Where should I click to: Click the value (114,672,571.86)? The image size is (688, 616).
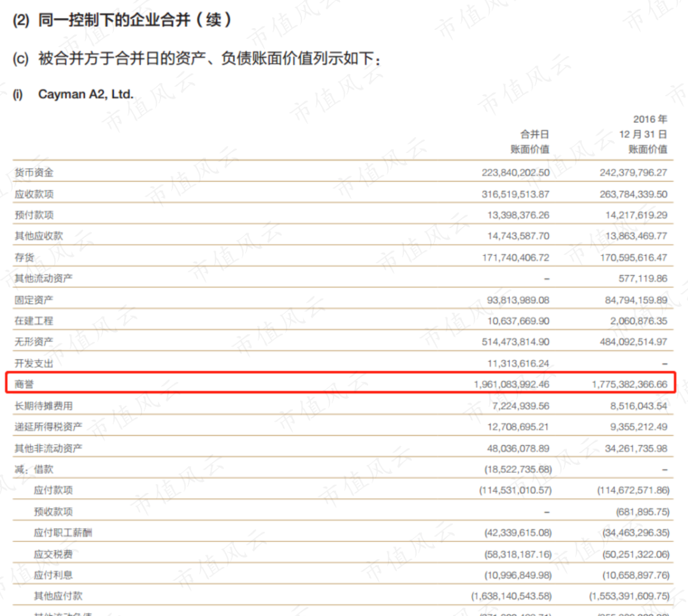634,490
